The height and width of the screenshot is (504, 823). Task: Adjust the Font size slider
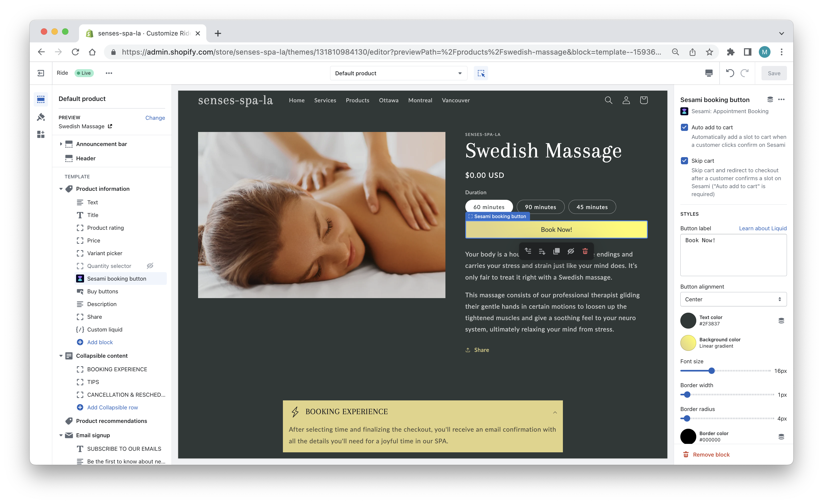(x=711, y=370)
